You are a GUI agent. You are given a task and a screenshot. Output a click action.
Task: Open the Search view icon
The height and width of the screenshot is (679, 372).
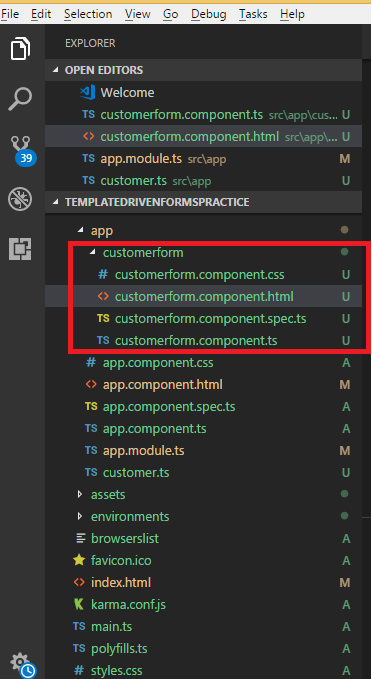point(20,99)
